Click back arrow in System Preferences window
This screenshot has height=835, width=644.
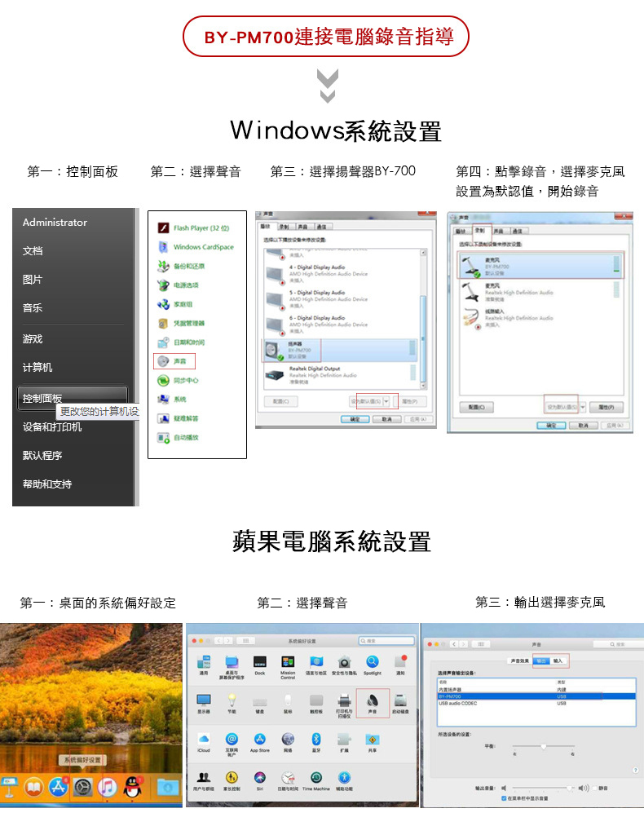pyautogui.click(x=218, y=641)
